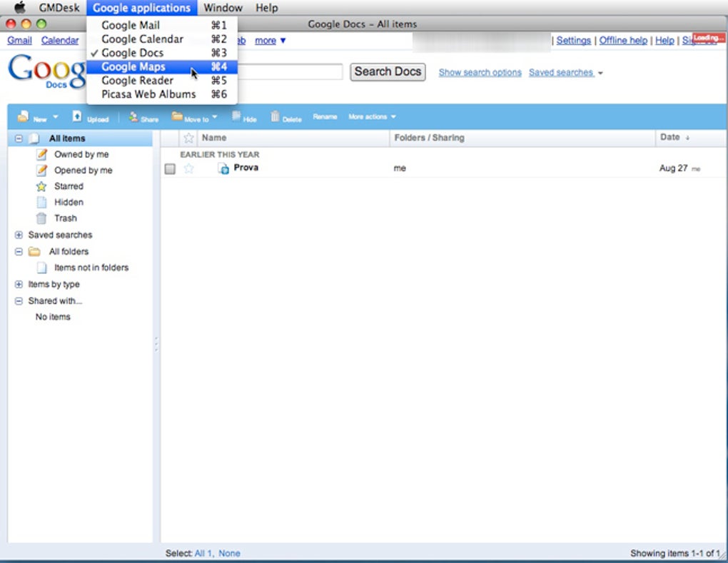Click the Delete trash can icon
The image size is (728, 563).
[275, 116]
